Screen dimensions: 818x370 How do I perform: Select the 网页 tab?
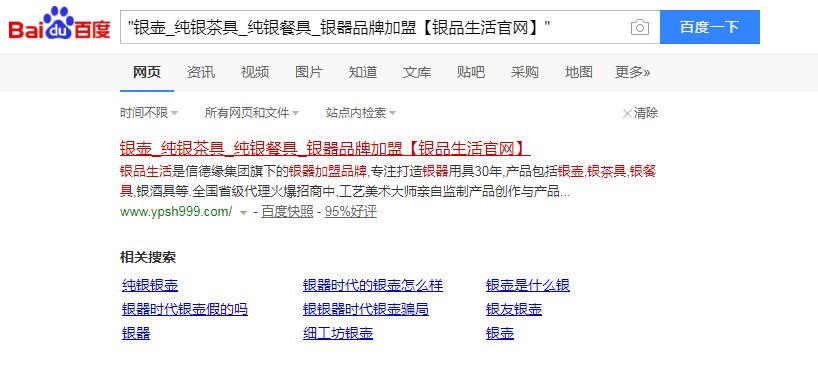(147, 72)
